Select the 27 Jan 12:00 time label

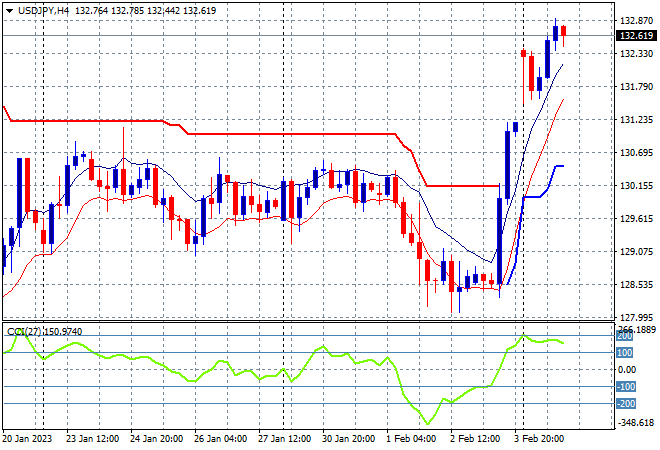pos(284,439)
